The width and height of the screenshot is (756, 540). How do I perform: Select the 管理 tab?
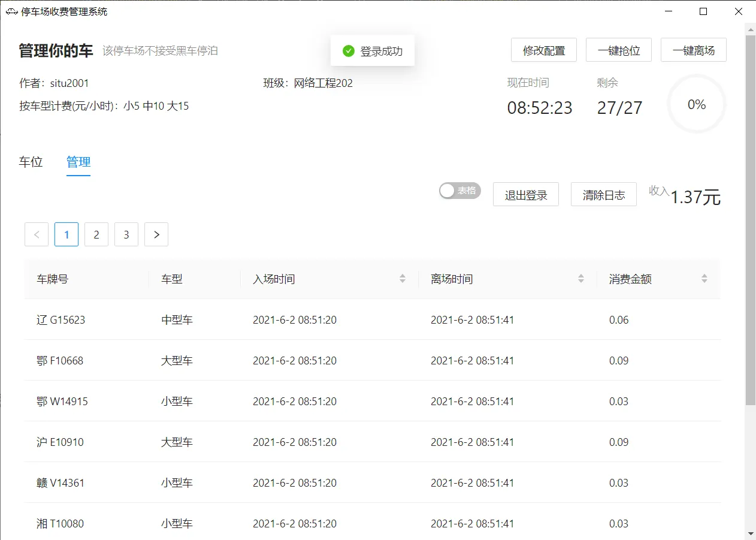click(78, 162)
